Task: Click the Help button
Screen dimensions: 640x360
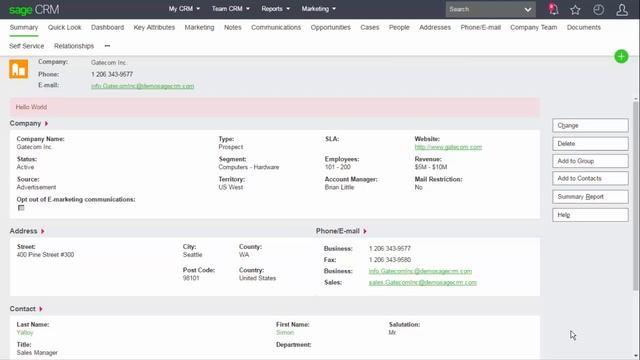Action: (x=590, y=215)
